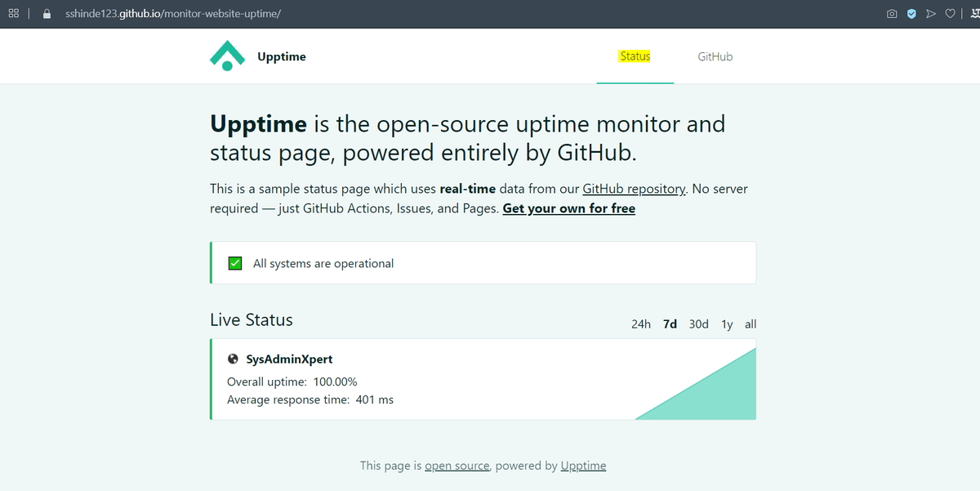
Task: Click the send arrow icon near the address bar
Action: pyautogui.click(x=930, y=13)
